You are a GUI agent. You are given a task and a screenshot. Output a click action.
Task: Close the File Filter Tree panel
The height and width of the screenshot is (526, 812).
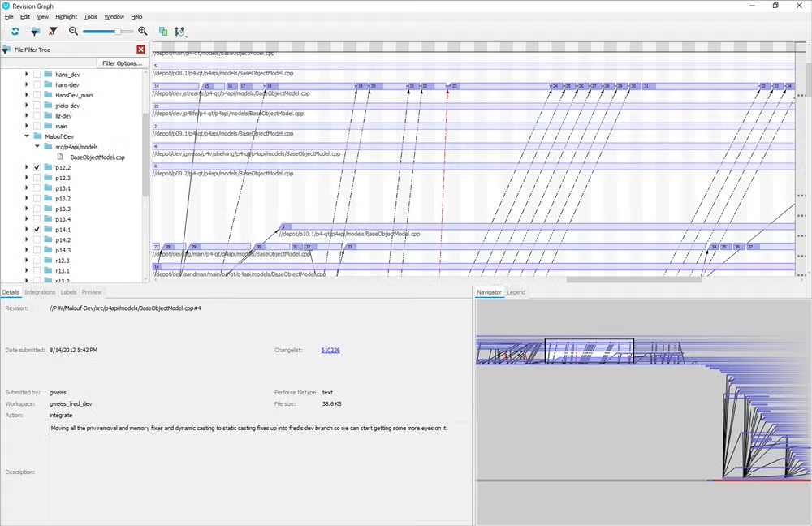pyautogui.click(x=140, y=49)
